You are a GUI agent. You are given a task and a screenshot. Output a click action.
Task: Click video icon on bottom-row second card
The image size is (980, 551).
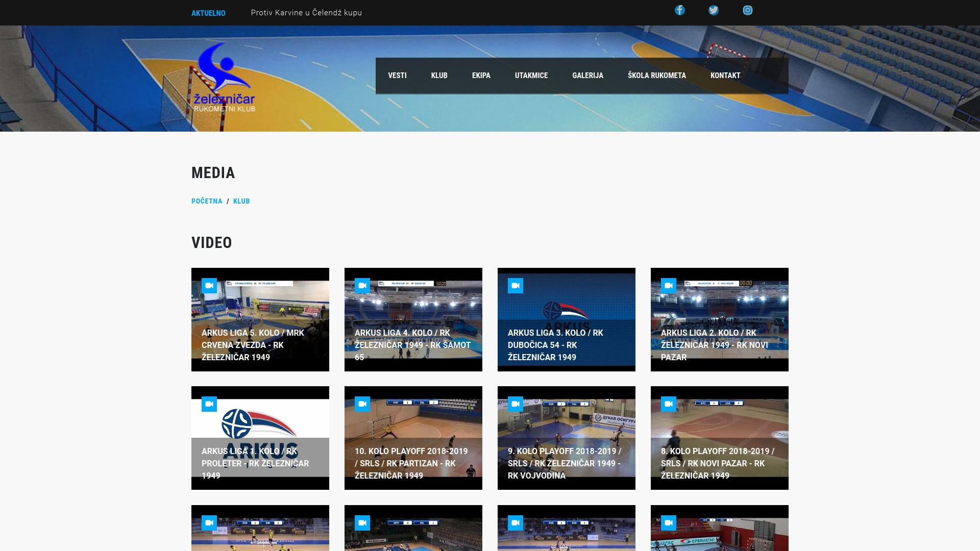[x=362, y=523]
